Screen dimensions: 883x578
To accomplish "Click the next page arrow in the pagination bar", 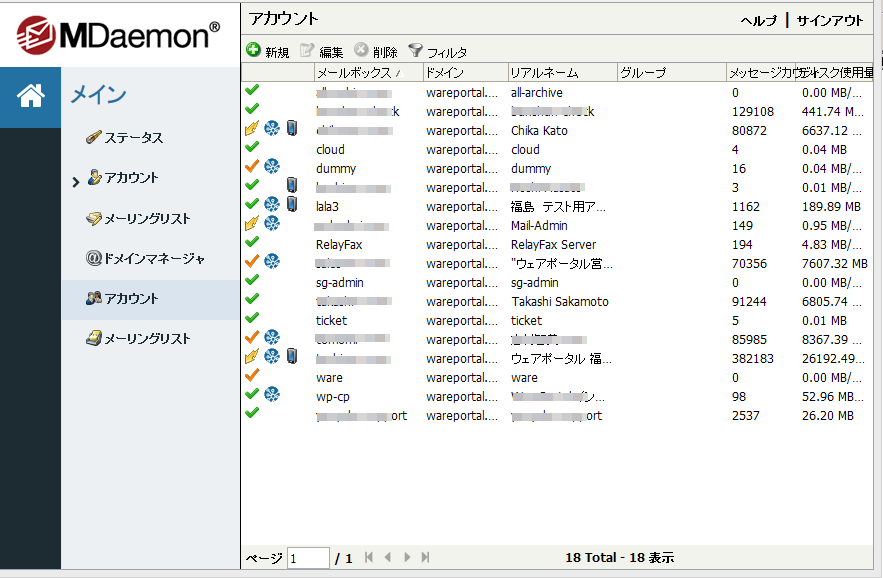I will [x=408, y=557].
